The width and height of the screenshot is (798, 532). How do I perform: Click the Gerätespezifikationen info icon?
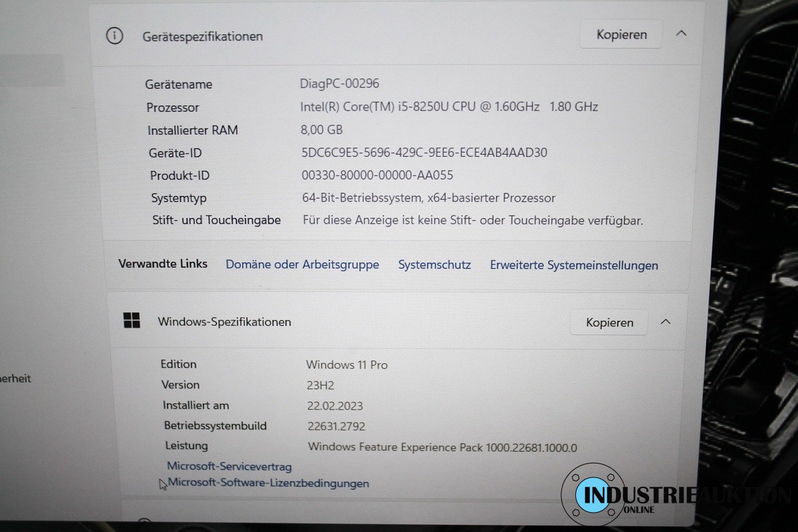(114, 36)
